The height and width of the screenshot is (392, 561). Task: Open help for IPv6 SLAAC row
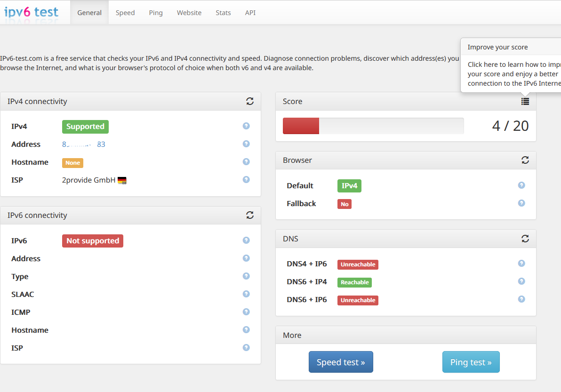[246, 294]
